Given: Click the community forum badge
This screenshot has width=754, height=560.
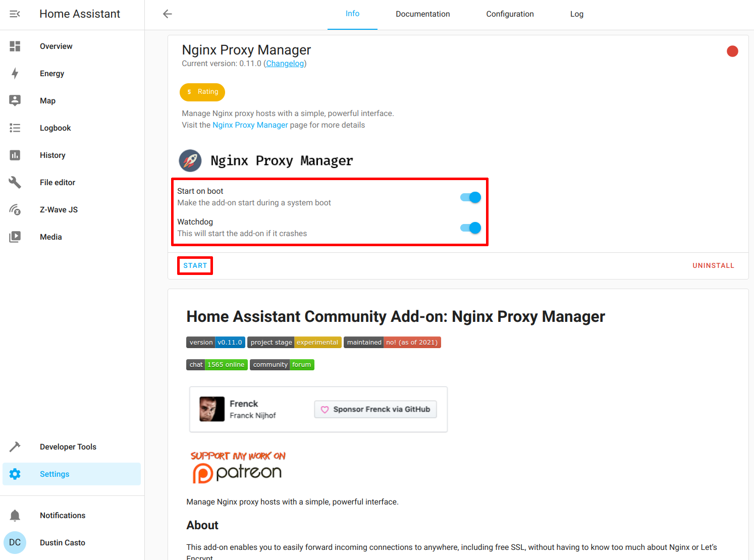Looking at the screenshot, I should pos(282,365).
